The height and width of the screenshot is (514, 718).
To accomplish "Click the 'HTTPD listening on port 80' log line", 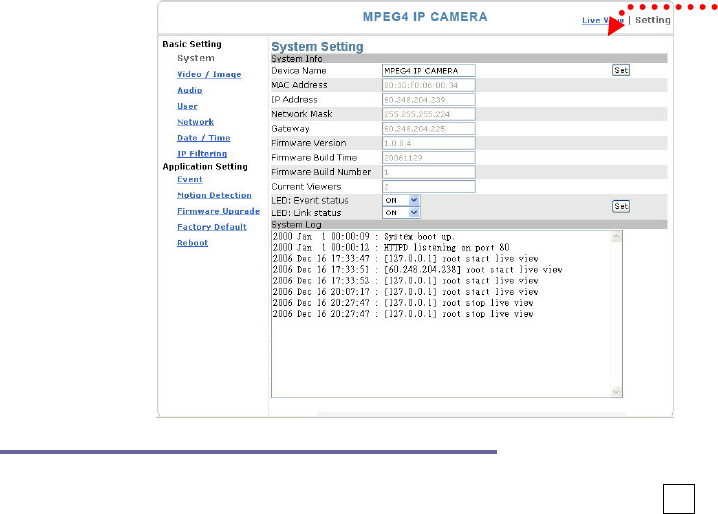I will [391, 248].
